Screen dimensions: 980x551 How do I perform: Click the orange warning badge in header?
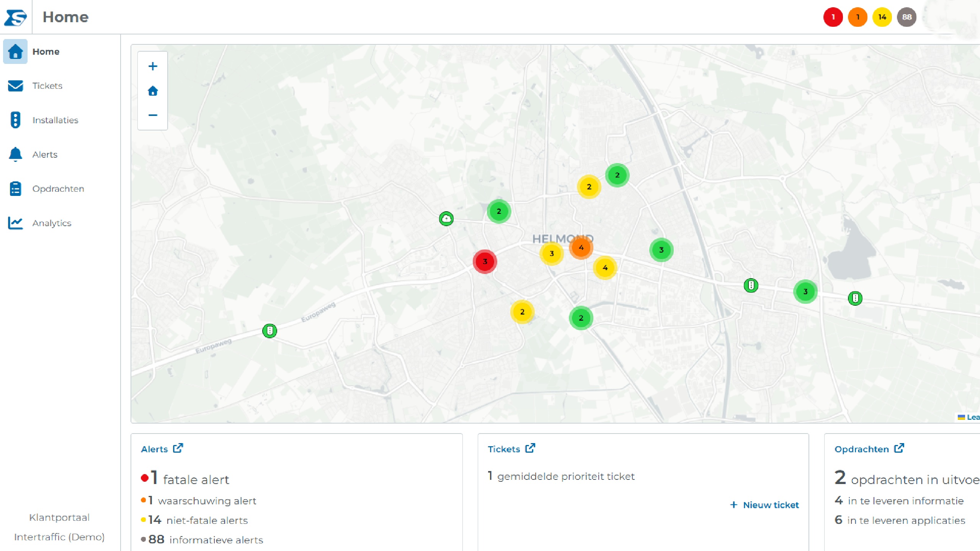857,17
